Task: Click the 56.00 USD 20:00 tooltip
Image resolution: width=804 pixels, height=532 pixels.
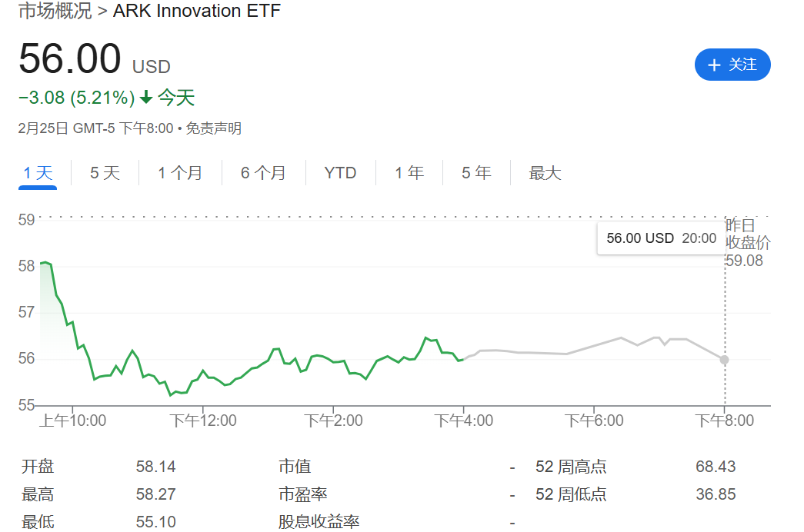Action: pos(661,238)
